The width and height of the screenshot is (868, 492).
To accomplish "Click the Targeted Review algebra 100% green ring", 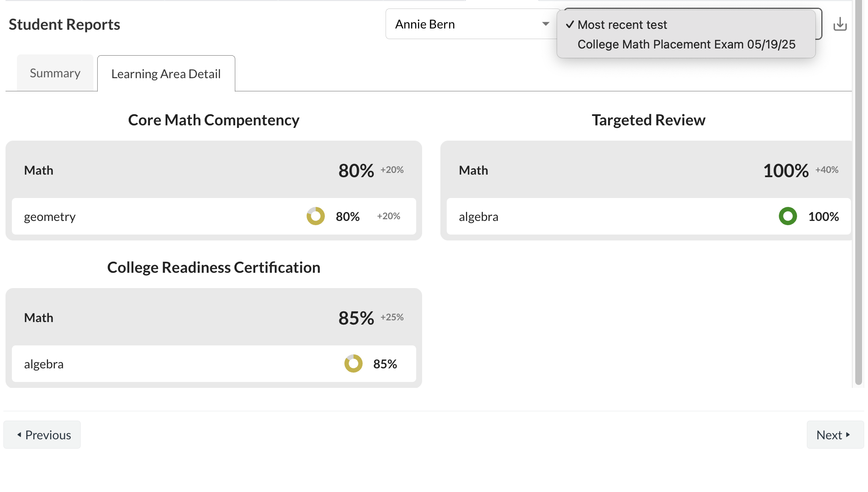I will [788, 216].
